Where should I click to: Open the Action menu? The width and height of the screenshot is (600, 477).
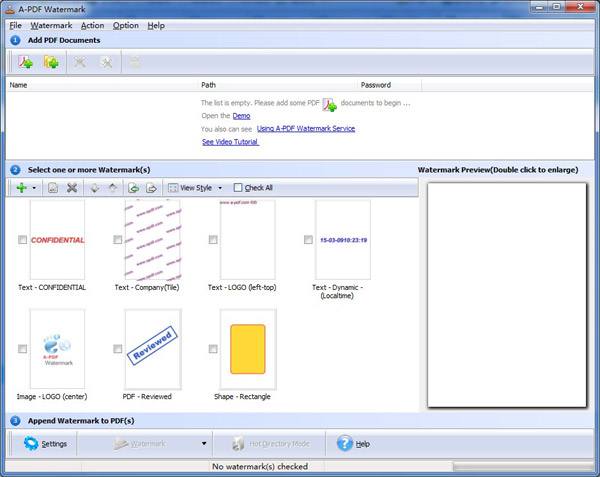click(x=92, y=26)
